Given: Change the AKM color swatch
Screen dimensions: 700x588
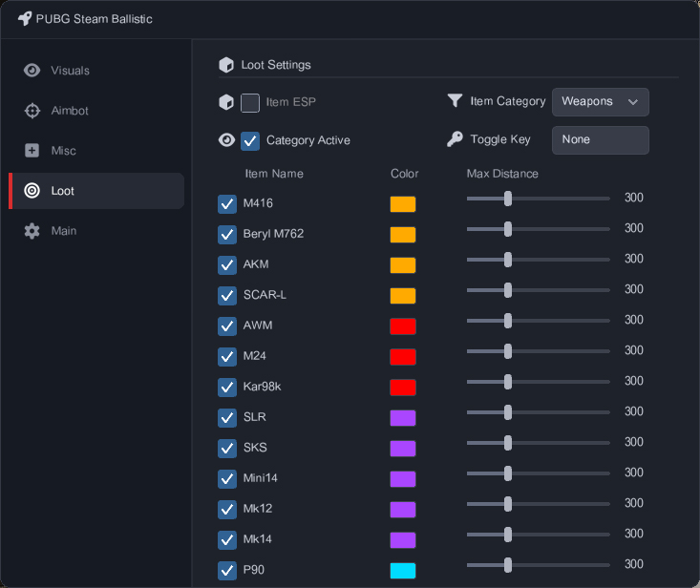Looking at the screenshot, I should coord(403,265).
